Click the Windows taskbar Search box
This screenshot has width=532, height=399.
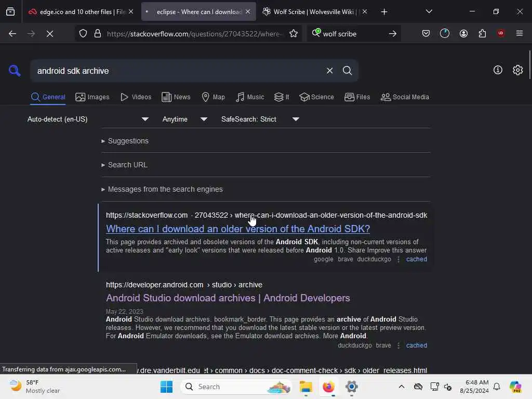pyautogui.click(x=236, y=387)
